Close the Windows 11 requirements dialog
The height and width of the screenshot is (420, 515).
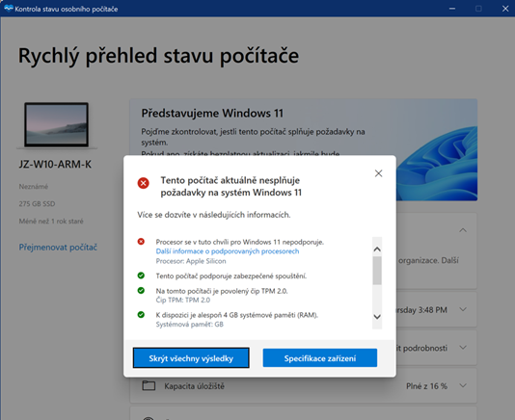click(x=378, y=173)
